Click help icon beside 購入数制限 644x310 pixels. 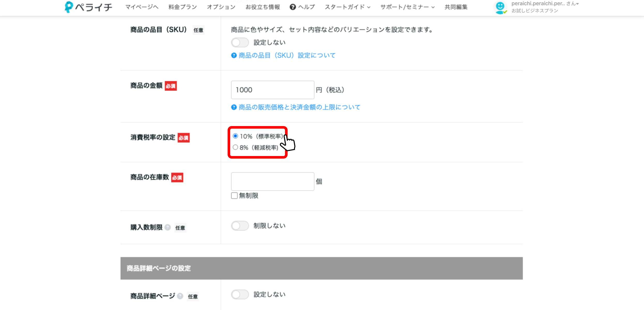168,227
